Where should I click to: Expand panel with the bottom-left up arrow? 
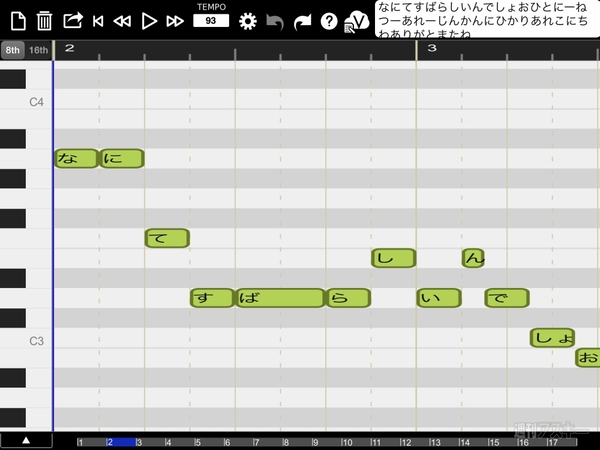point(26,440)
